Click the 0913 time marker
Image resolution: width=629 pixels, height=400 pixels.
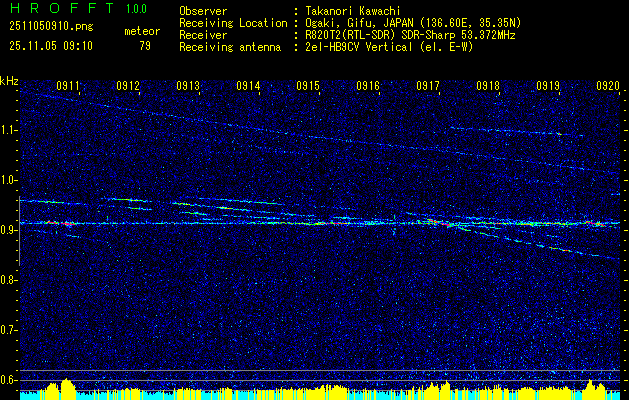[x=188, y=85]
